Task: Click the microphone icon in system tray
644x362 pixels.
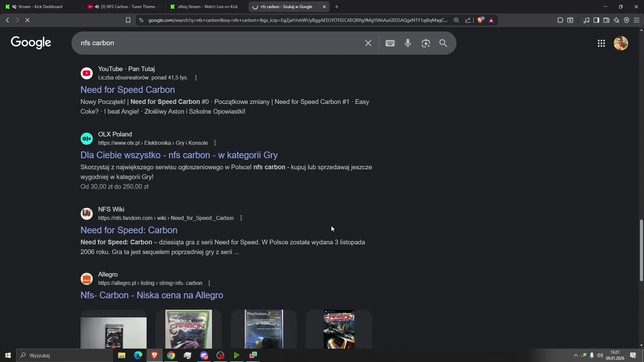Action: [592, 355]
